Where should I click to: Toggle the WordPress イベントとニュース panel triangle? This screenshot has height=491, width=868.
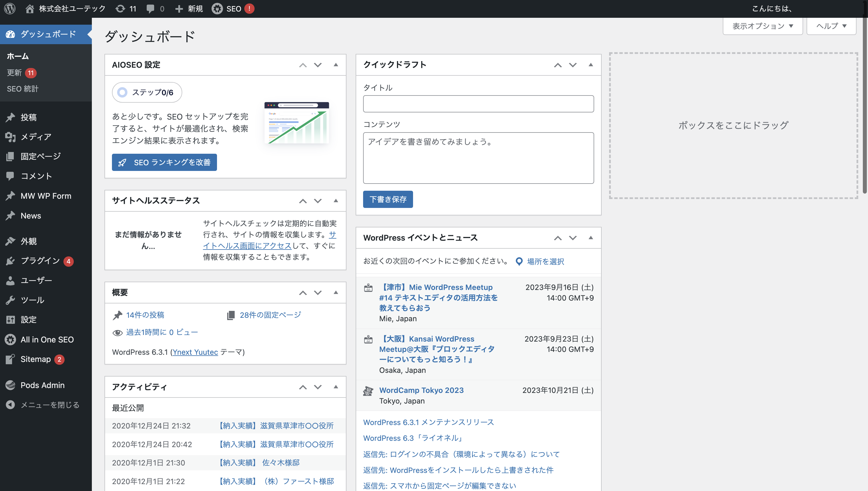[591, 238]
